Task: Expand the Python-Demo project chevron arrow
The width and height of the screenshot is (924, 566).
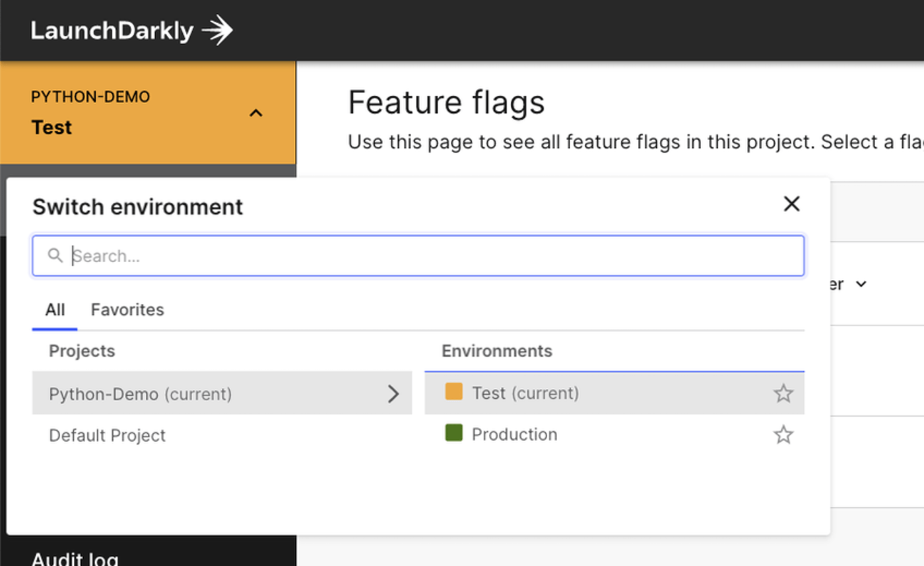Action: click(393, 394)
